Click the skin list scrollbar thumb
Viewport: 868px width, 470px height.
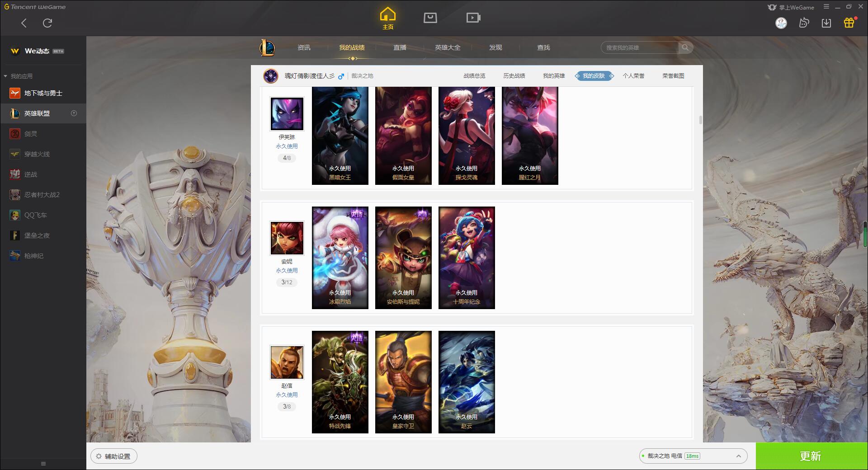click(701, 120)
